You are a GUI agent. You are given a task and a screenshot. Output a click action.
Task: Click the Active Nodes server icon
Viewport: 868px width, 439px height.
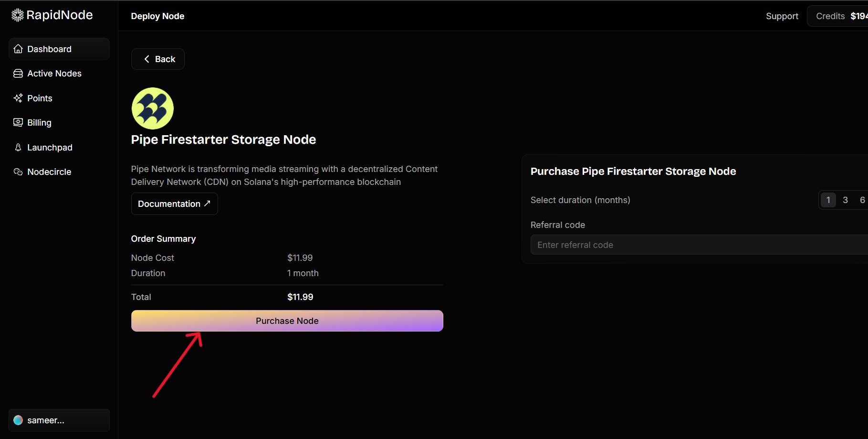[18, 74]
